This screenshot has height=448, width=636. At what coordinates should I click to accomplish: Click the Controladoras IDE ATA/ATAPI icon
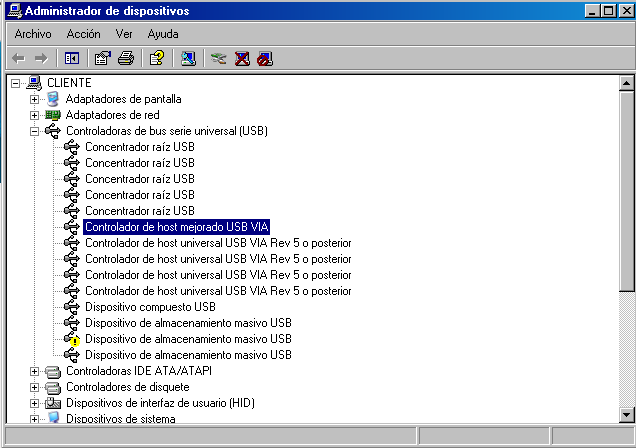coord(53,371)
